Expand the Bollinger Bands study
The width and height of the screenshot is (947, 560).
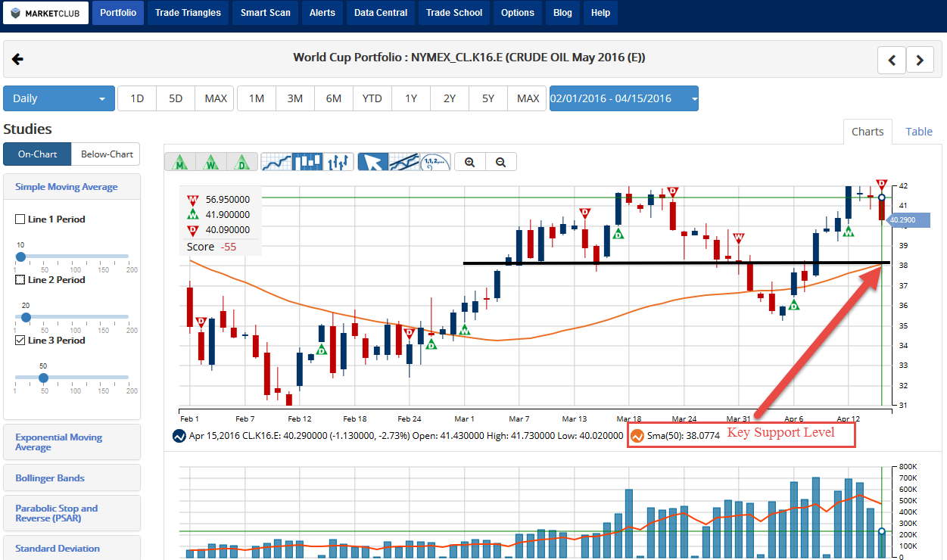[x=50, y=478]
